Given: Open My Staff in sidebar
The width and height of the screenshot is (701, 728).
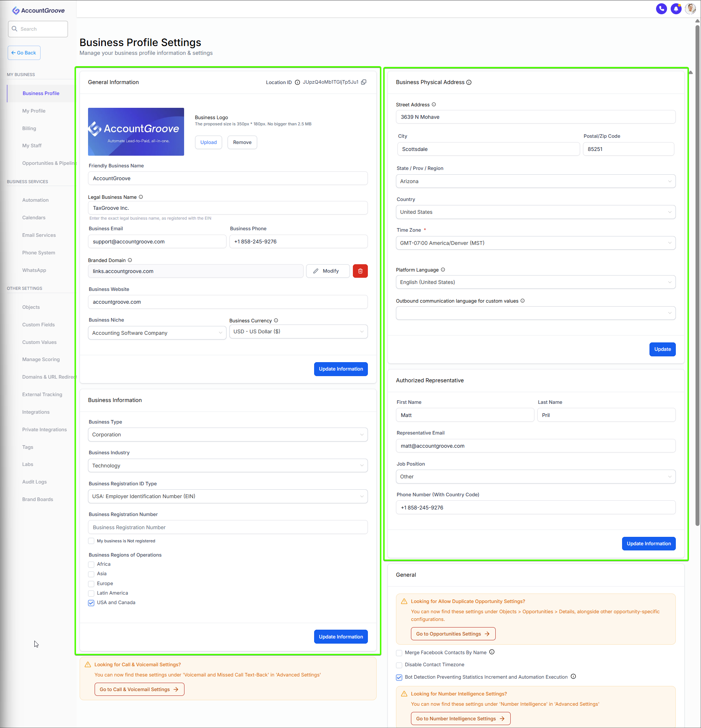Looking at the screenshot, I should [x=32, y=145].
